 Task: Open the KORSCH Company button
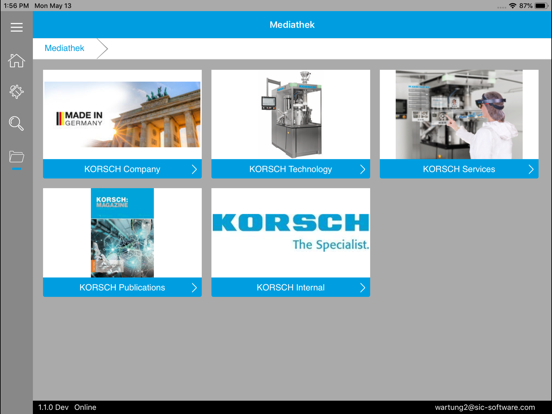point(122,169)
